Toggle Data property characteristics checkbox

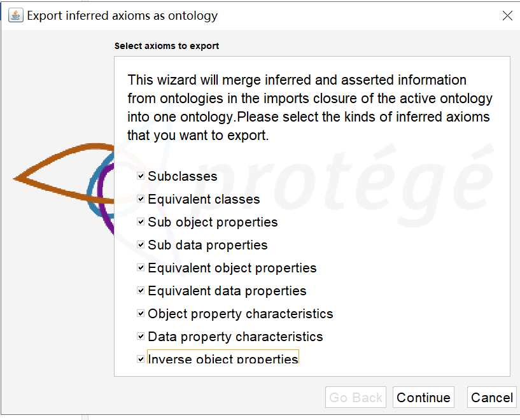[141, 337]
